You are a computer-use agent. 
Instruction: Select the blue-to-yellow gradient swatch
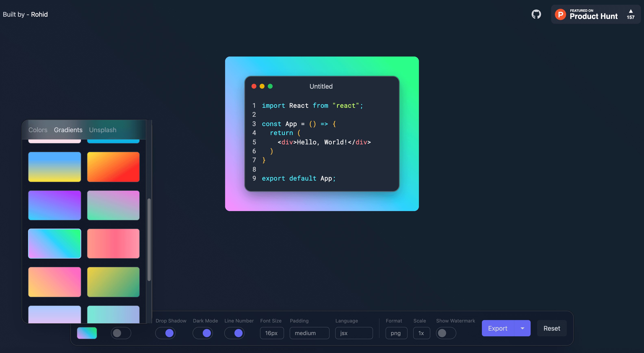pos(54,167)
